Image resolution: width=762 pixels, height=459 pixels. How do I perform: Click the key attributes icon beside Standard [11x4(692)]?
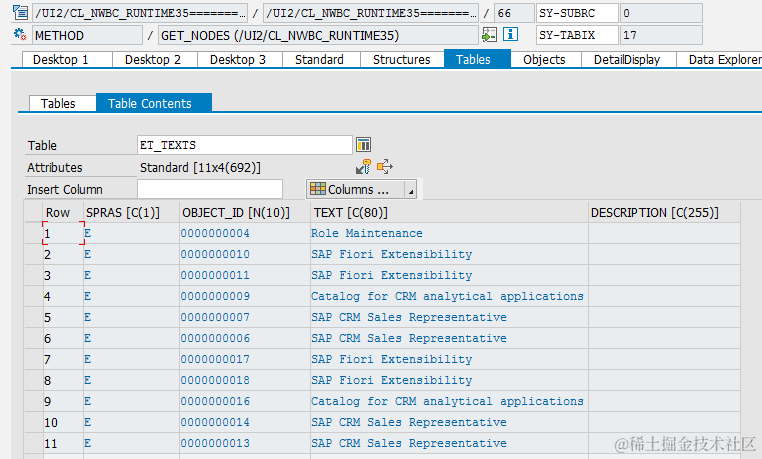click(363, 167)
